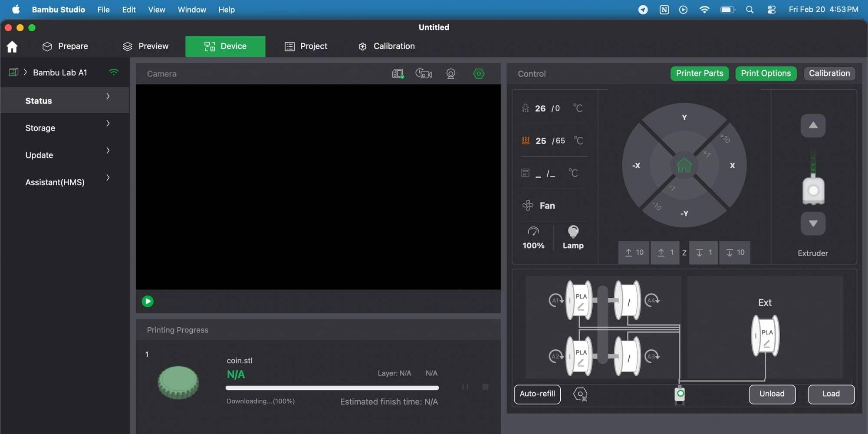The height and width of the screenshot is (434, 868).
Task: Expand the Storage section chevron
Action: [108, 124]
